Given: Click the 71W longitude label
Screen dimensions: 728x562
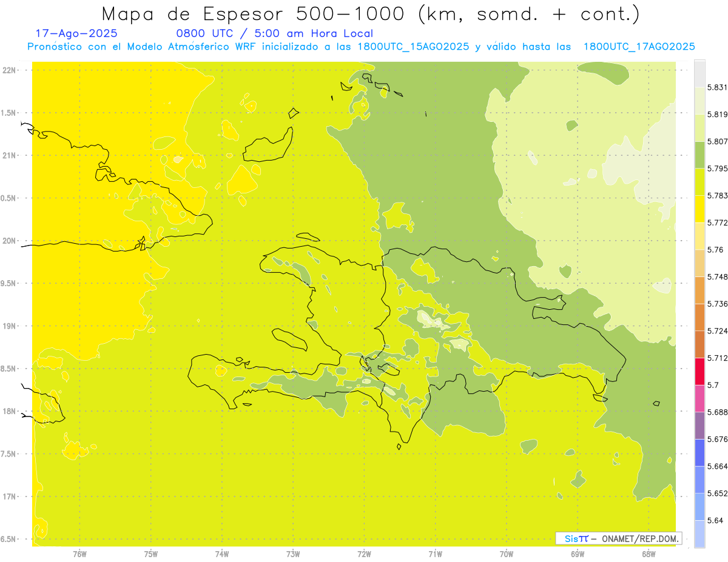Looking at the screenshot, I should 435,554.
